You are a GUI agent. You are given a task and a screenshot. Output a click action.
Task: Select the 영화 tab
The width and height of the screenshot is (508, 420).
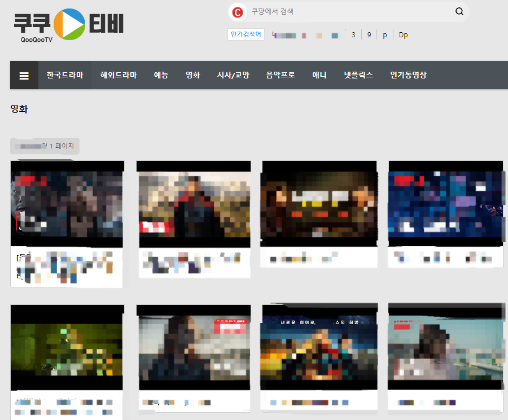coord(192,75)
